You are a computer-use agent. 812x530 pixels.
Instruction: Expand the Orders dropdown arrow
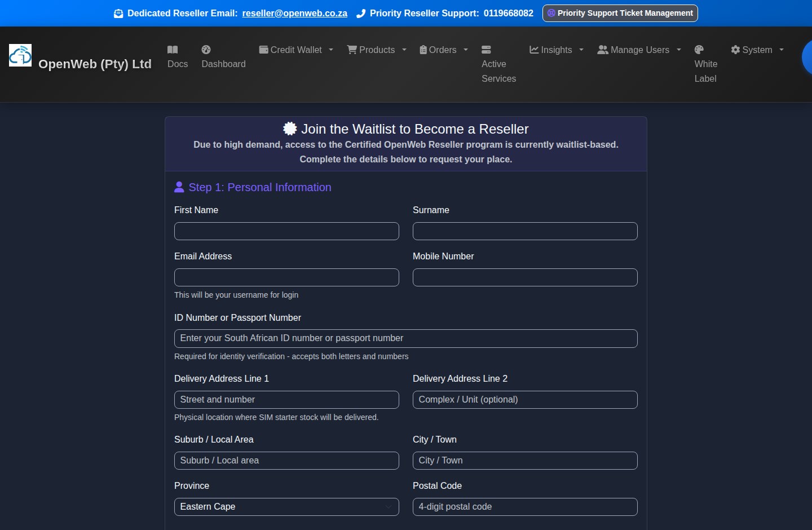tap(466, 50)
